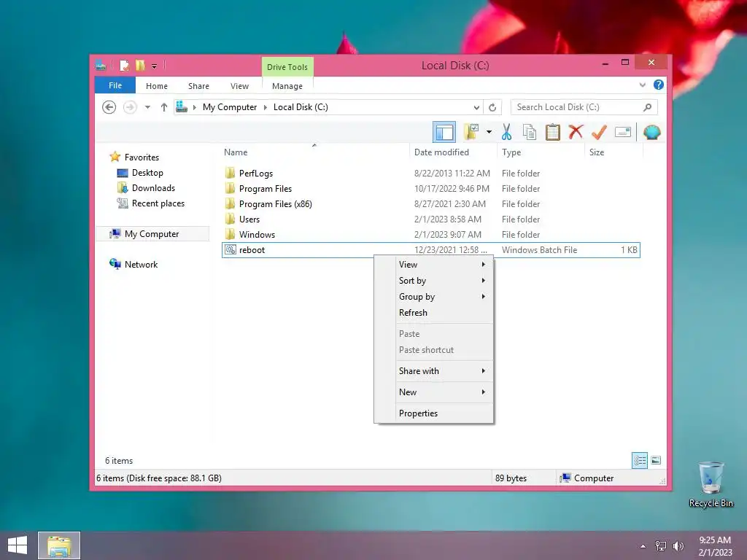Copy selection using the copy icon

(x=530, y=132)
